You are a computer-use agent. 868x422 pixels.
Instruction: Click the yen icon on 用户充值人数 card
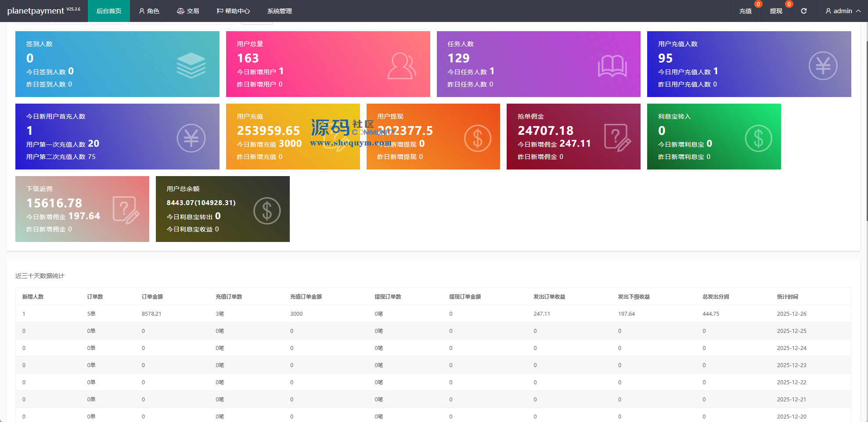pyautogui.click(x=823, y=66)
